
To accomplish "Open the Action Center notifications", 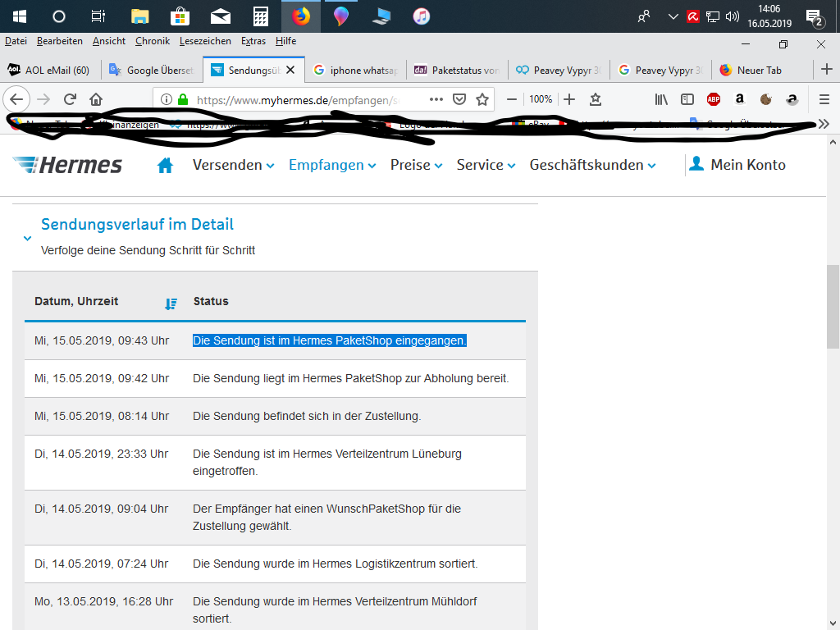I will [x=815, y=18].
